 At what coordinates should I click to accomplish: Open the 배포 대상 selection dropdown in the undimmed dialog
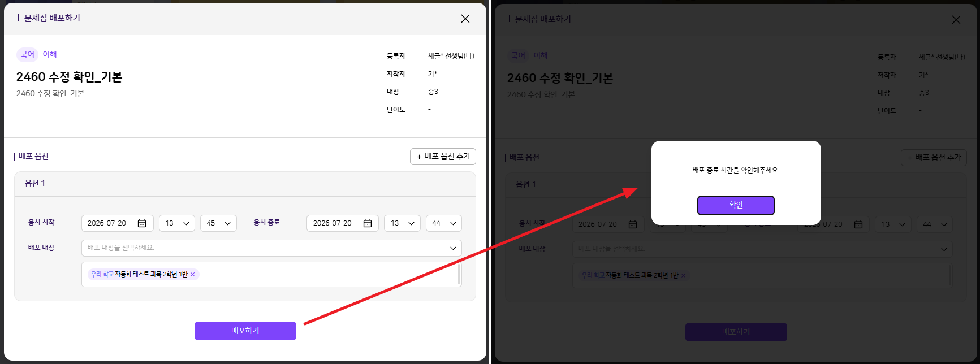(x=271, y=248)
